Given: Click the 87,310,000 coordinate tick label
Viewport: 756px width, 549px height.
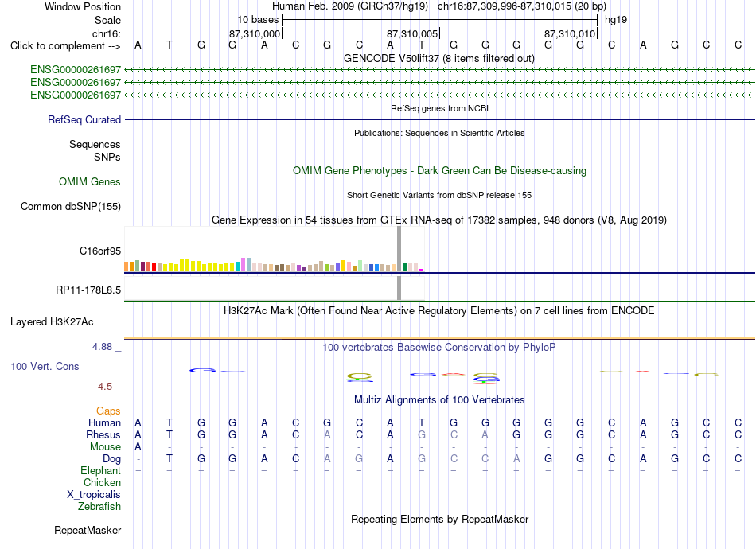Looking at the screenshot, I should click(255, 33).
